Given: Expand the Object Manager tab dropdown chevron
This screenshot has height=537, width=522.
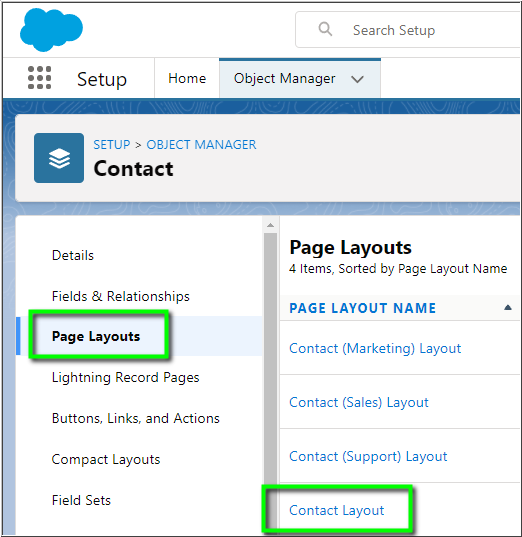Looking at the screenshot, I should pos(357,79).
